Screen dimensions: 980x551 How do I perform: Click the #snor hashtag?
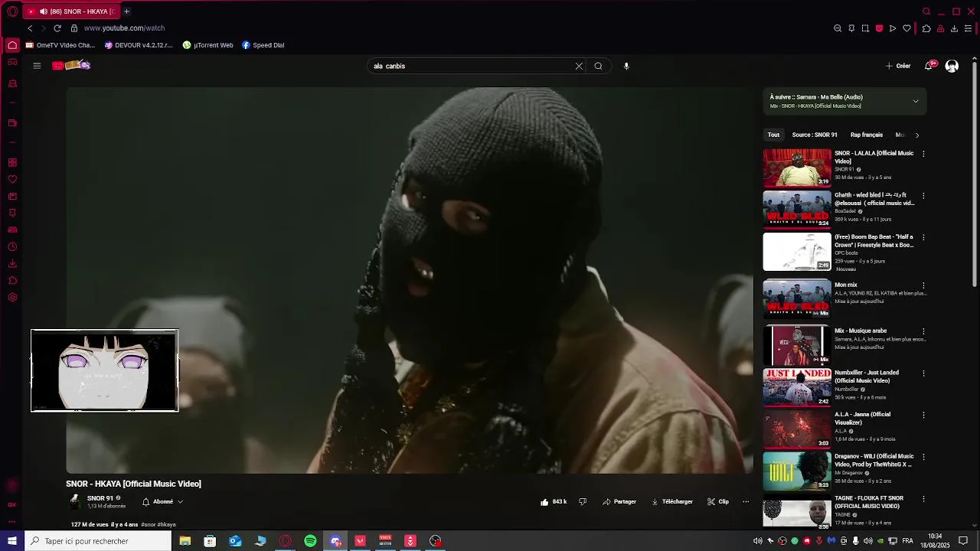pyautogui.click(x=148, y=525)
